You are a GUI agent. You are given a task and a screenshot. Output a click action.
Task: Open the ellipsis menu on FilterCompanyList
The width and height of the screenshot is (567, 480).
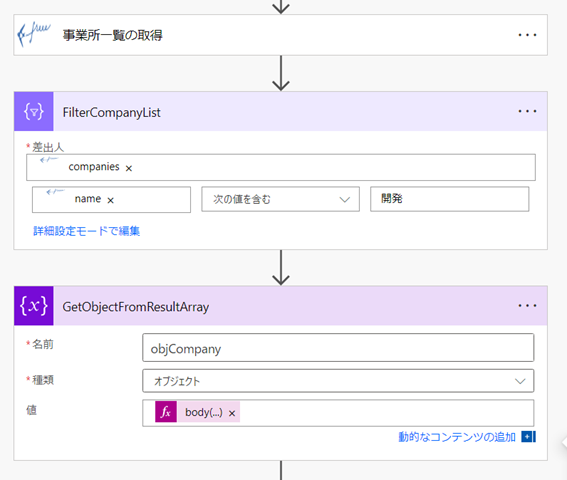pos(527,111)
